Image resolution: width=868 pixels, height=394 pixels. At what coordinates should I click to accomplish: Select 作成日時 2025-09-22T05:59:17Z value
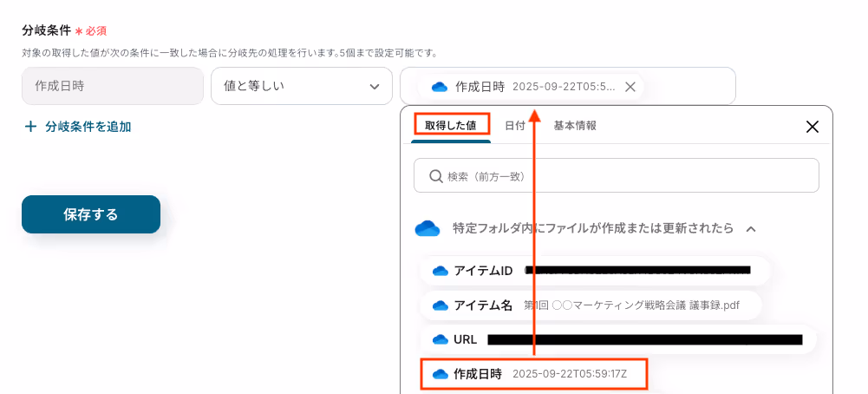coord(533,374)
